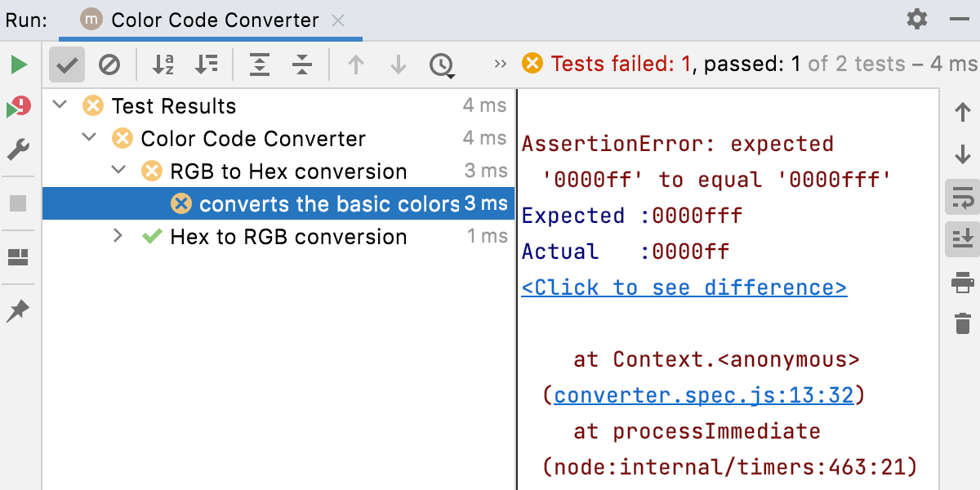Clear the console with the trash icon

[x=964, y=323]
